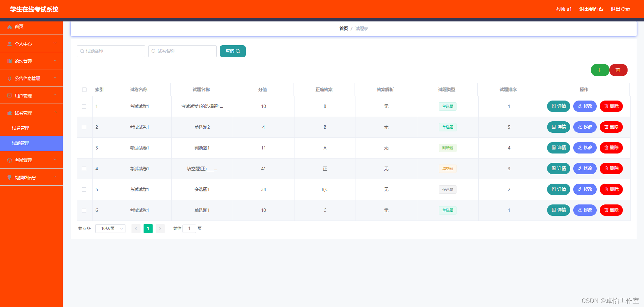Delete the 单选题1 row
This screenshot has width=644, height=307.
pos(611,210)
